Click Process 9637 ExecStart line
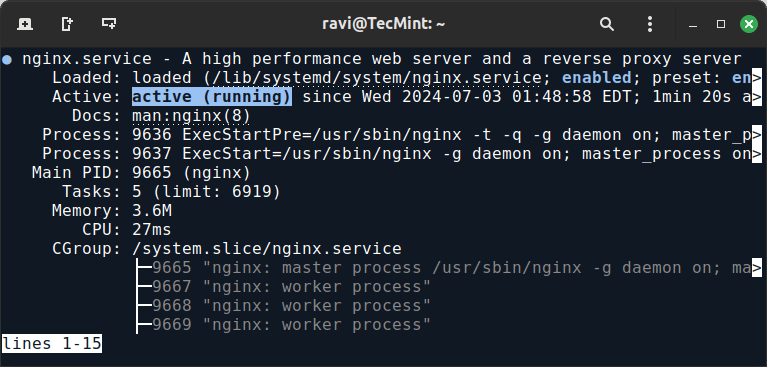This screenshot has width=767, height=367. click(402, 154)
